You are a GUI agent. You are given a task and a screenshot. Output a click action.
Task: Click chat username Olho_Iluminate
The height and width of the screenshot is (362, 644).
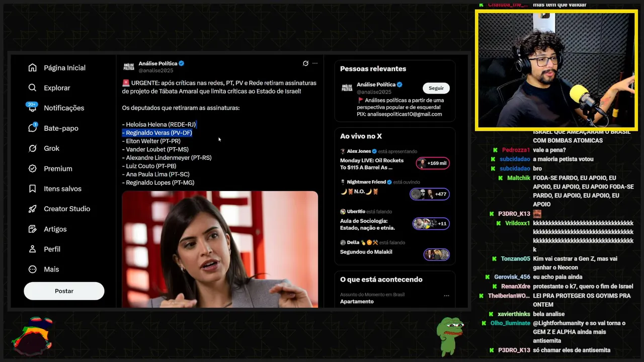click(510, 323)
